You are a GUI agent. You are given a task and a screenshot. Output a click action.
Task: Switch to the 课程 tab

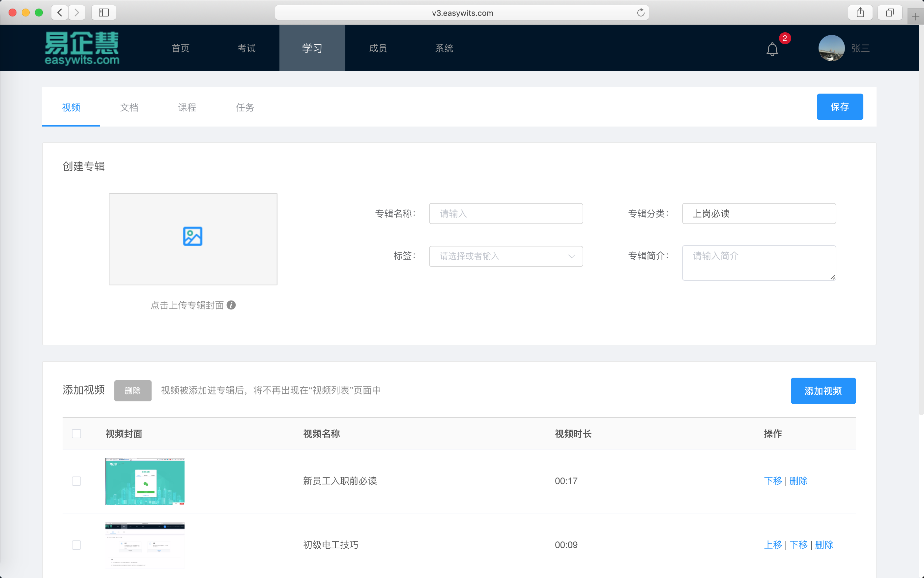(187, 107)
